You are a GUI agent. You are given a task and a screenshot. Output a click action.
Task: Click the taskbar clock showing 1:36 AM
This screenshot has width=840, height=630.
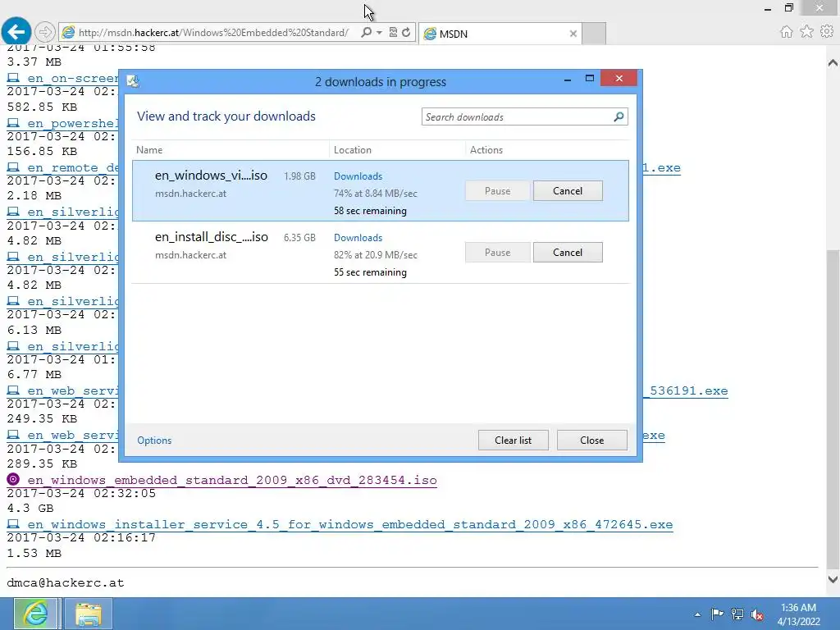[x=798, y=614]
